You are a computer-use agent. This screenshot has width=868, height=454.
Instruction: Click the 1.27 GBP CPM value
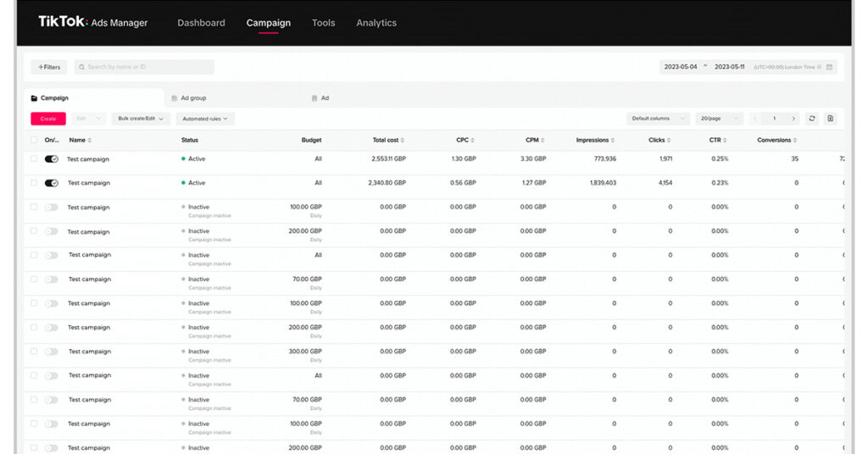[x=534, y=182]
